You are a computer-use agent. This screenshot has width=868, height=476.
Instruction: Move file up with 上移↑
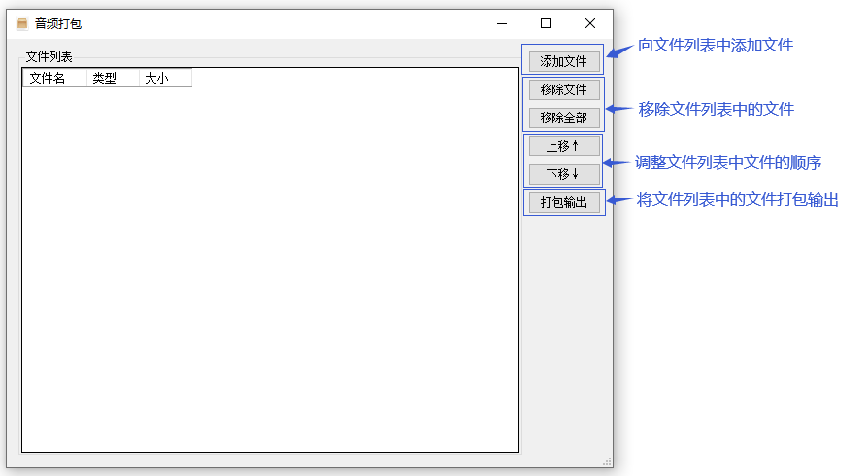point(564,147)
